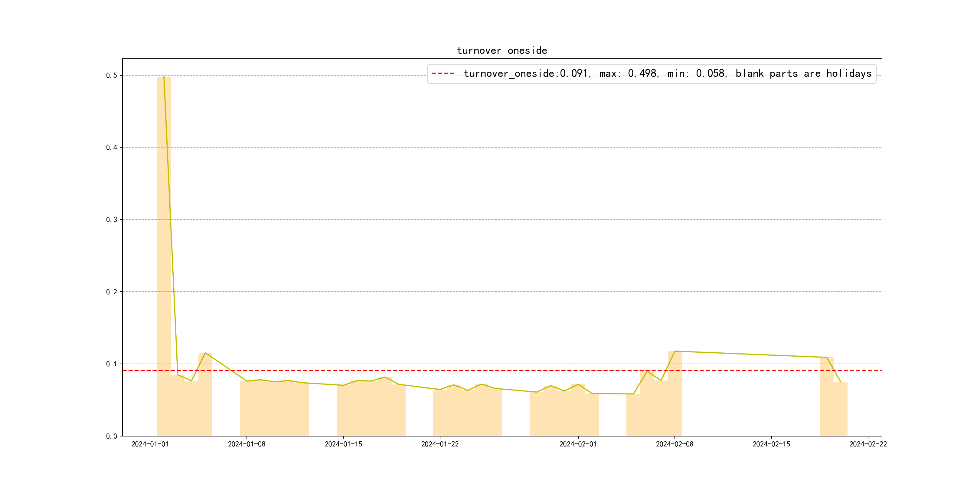The height and width of the screenshot is (490, 980).
Task: Select the 2024-02-01 x-axis date label
Action: [x=578, y=444]
